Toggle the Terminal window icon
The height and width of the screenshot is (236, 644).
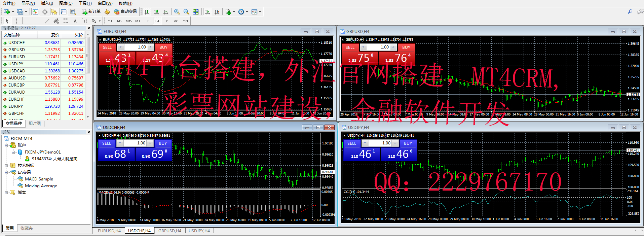point(64,12)
